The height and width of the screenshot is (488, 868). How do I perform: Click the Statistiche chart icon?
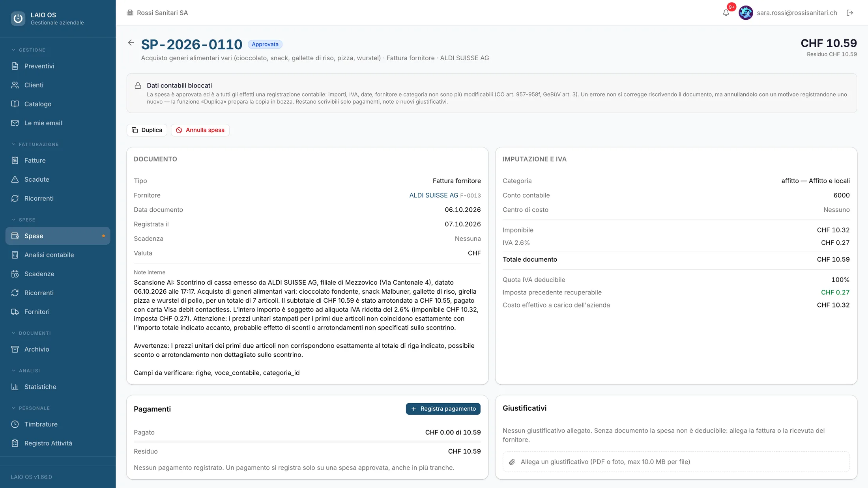point(15,387)
